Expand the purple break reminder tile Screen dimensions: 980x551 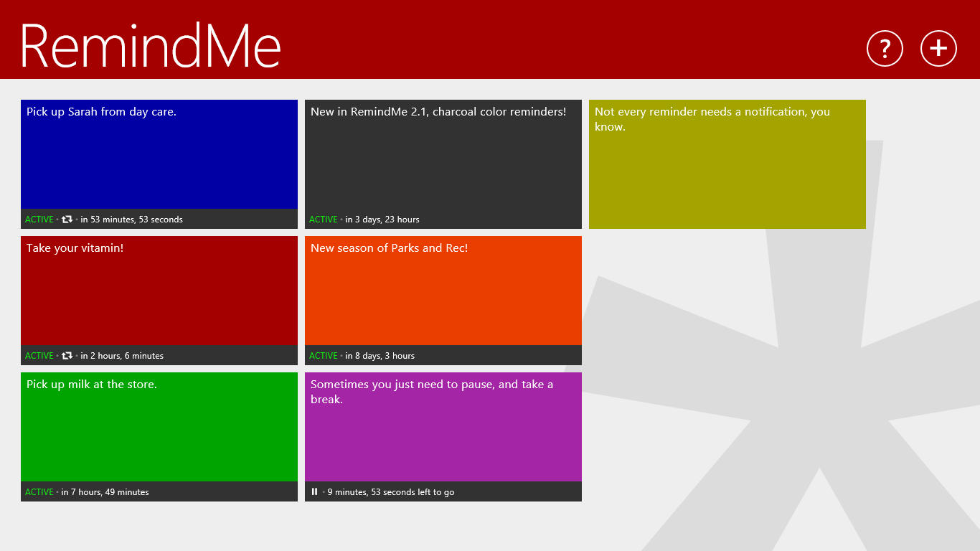443,427
